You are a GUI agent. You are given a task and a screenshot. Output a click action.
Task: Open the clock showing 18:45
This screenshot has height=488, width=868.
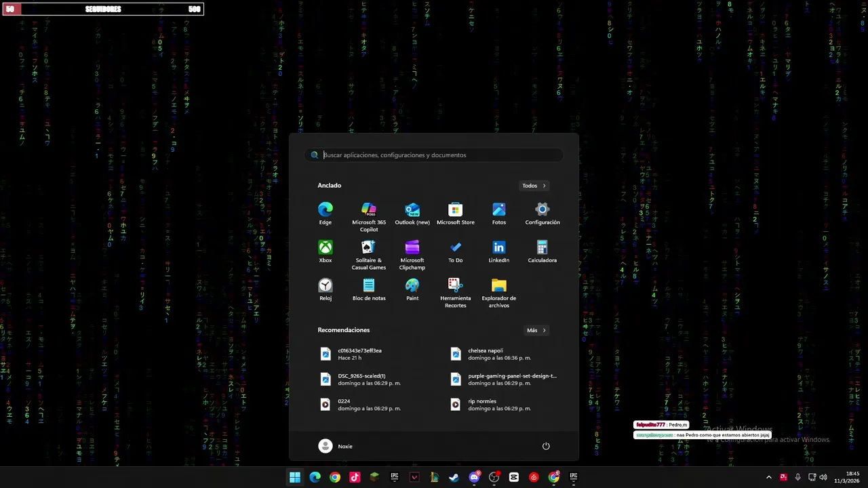848,477
